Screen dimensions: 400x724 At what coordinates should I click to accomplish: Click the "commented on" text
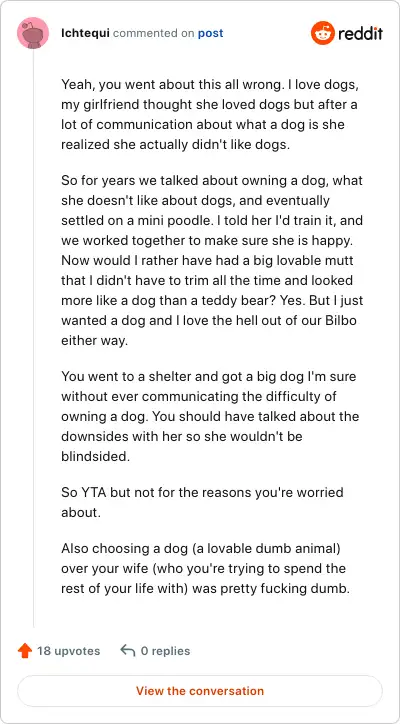(154, 33)
